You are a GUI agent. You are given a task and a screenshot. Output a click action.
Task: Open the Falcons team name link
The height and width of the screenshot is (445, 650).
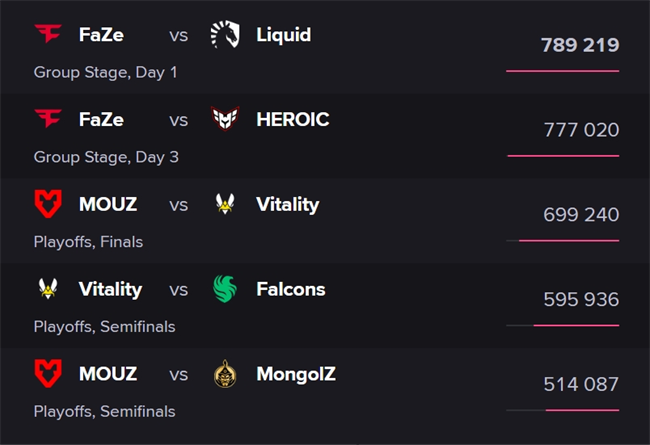(x=291, y=289)
